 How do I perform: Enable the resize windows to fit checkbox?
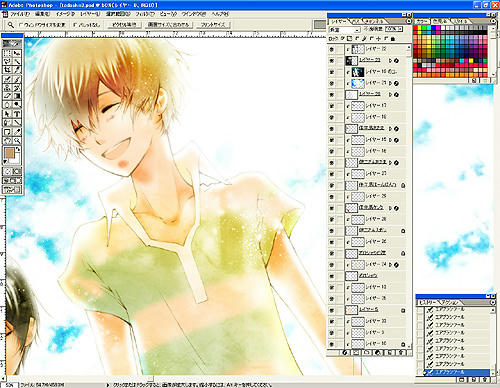pyautogui.click(x=21, y=25)
